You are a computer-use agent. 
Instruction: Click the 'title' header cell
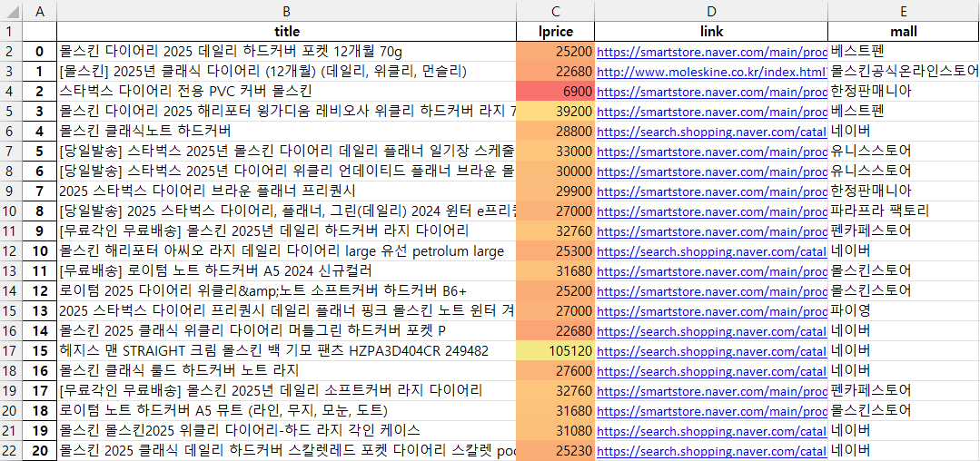286,31
